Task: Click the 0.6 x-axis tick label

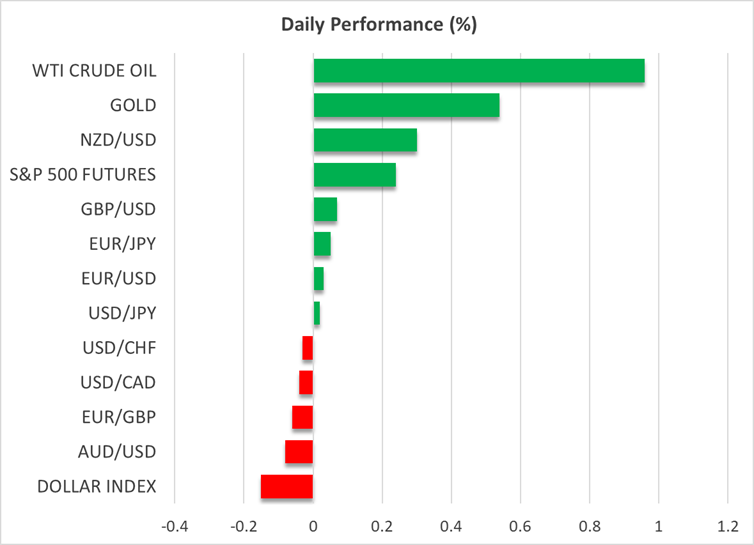Action: [x=520, y=526]
